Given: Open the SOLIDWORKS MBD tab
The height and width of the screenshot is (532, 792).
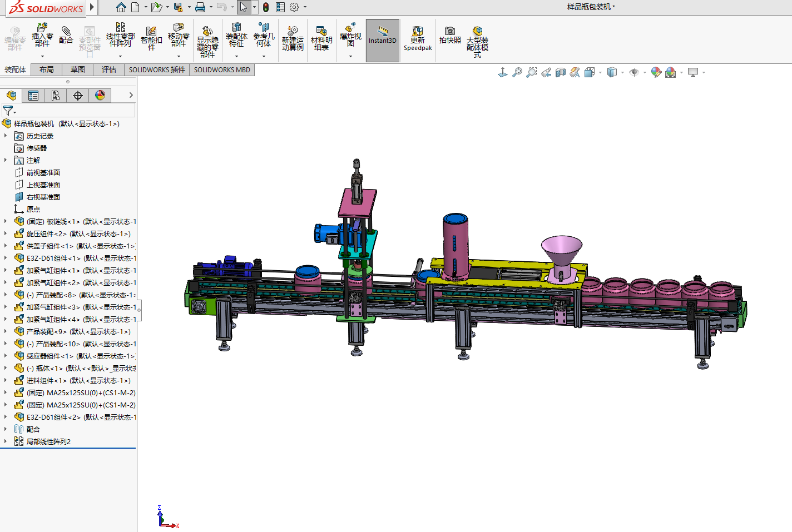Looking at the screenshot, I should (222, 69).
